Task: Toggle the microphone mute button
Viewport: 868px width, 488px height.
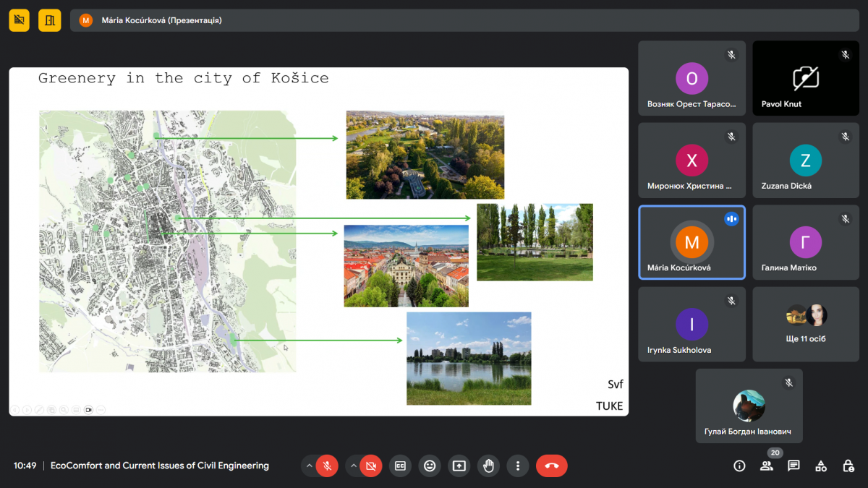Action: click(x=327, y=466)
